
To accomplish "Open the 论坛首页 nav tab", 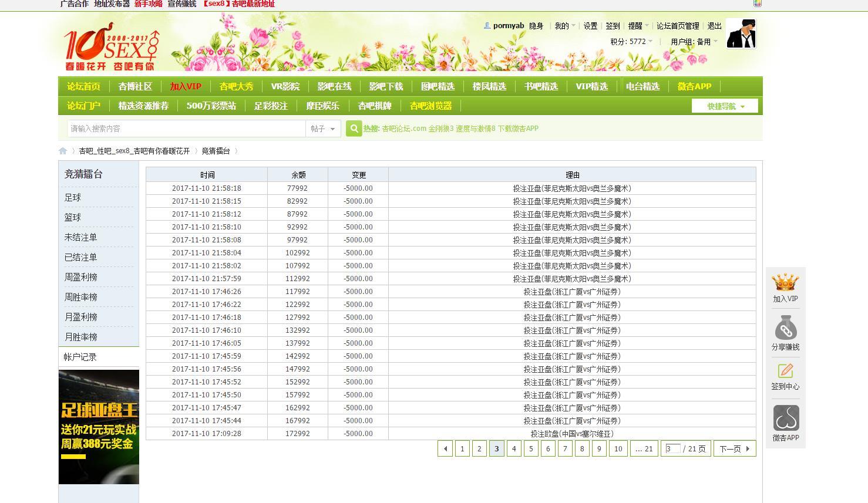I will click(x=83, y=86).
